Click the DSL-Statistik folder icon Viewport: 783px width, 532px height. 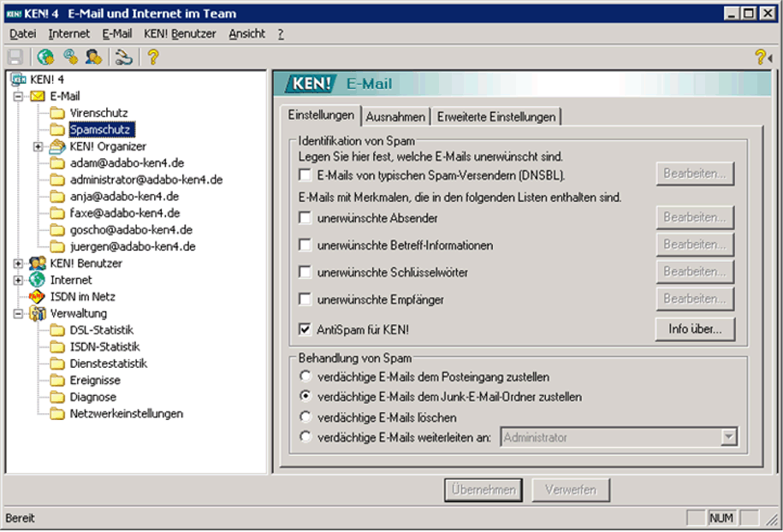tap(57, 330)
